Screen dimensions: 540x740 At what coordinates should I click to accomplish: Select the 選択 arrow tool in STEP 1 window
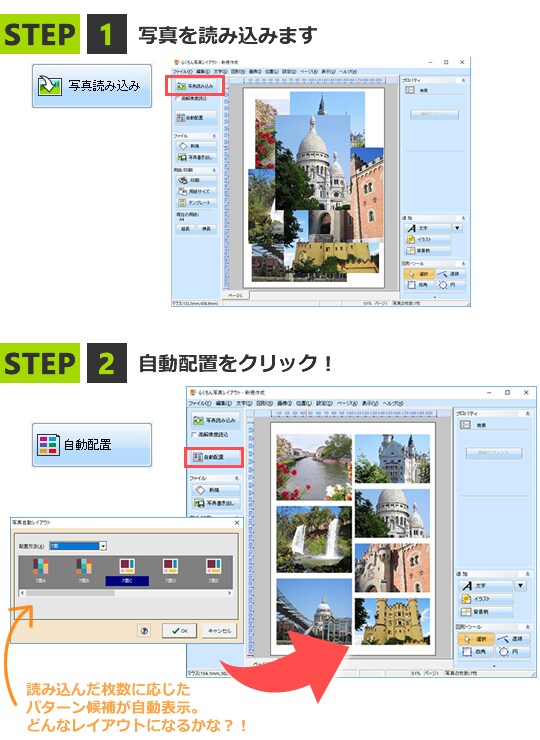coord(419,274)
